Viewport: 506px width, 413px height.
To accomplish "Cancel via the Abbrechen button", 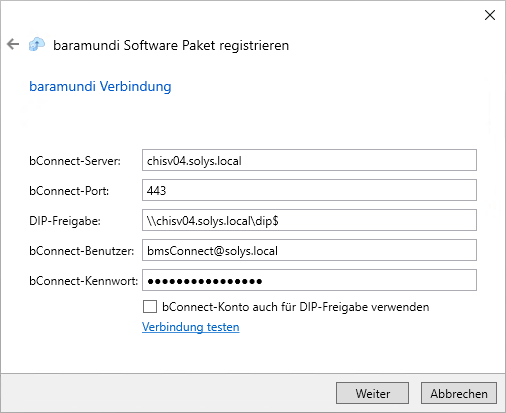I will click(x=459, y=393).
